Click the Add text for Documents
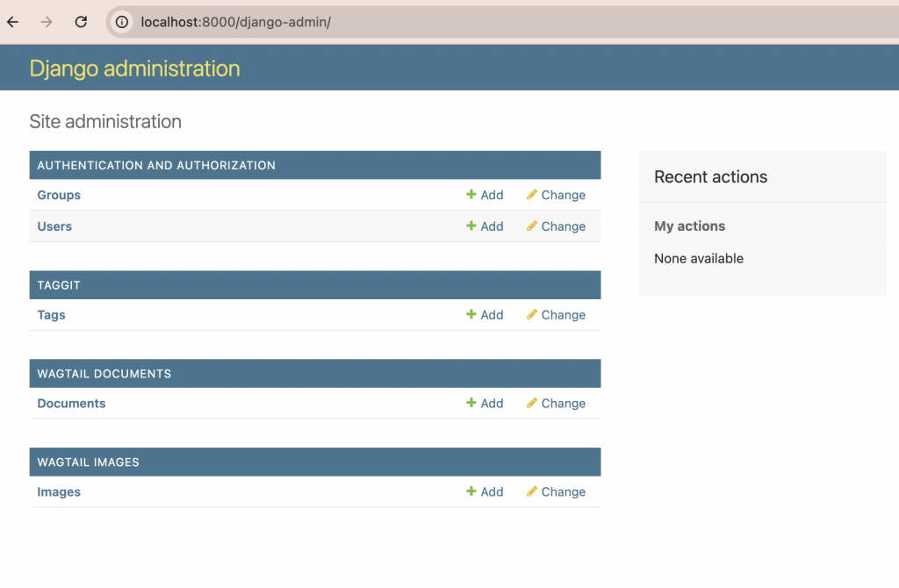Screen dimensions: 899x588 click(492, 404)
